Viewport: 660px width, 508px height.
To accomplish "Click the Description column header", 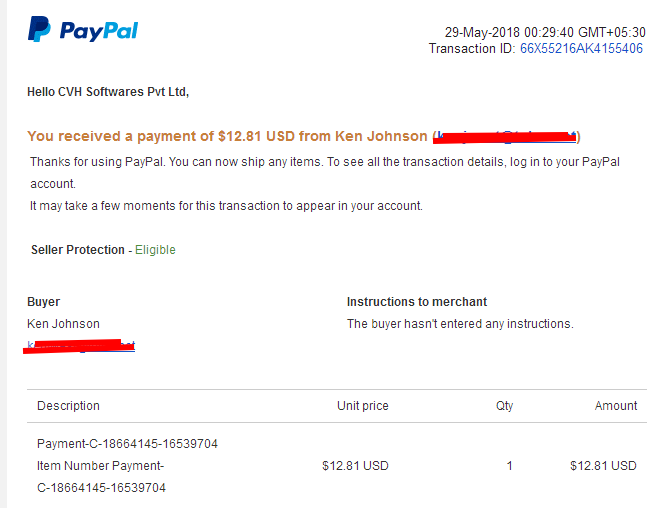I will pyautogui.click(x=68, y=406).
